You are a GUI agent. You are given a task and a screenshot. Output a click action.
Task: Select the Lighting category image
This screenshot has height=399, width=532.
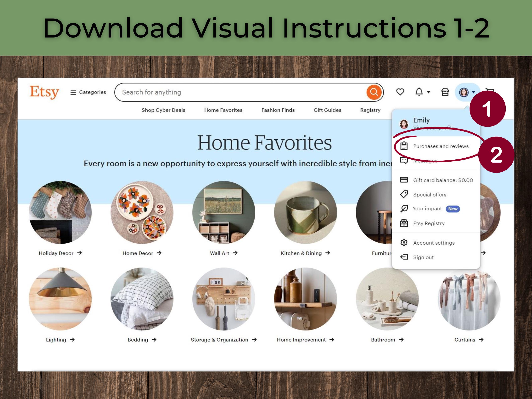coord(60,299)
